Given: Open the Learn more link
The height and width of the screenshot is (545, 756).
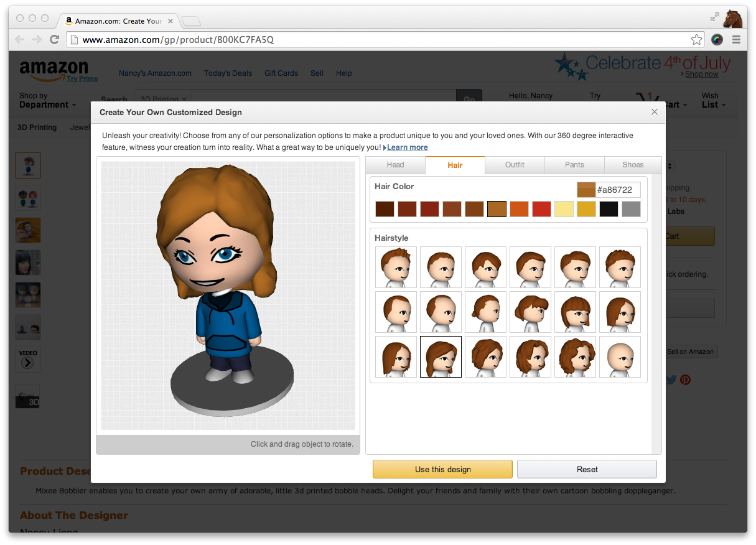Looking at the screenshot, I should coord(407,147).
